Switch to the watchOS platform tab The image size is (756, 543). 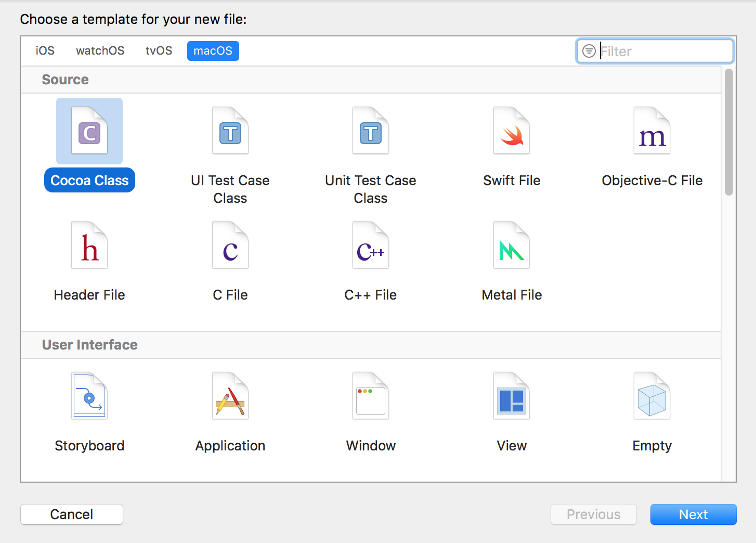[100, 51]
